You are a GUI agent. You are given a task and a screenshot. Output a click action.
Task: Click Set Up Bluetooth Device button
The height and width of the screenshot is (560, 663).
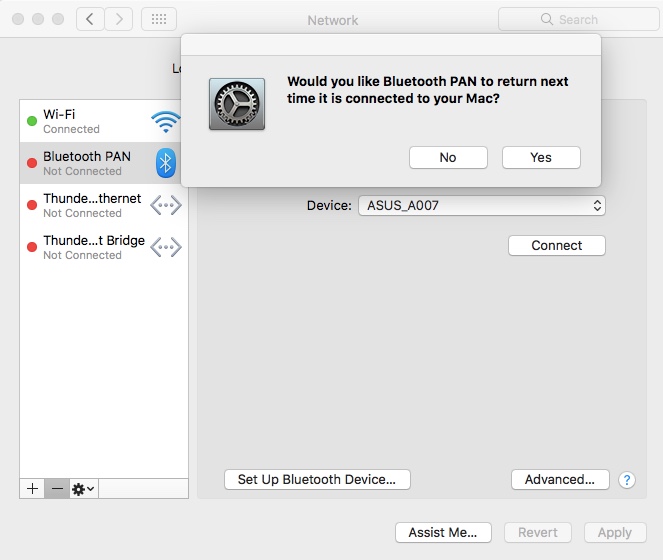[317, 480]
